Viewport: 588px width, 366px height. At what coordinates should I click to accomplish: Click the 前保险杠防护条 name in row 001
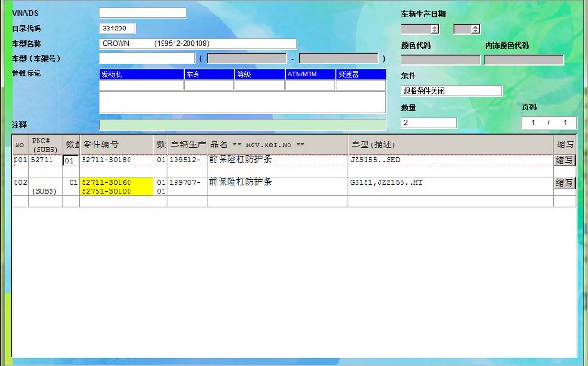[x=241, y=159]
